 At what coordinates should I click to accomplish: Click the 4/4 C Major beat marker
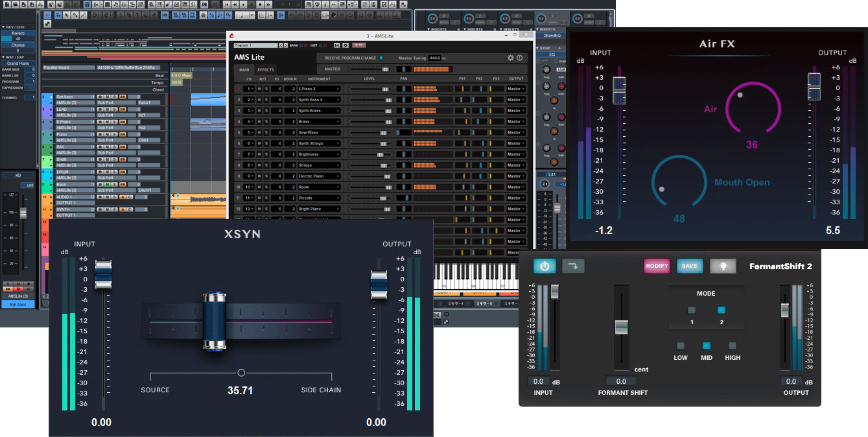[x=181, y=75]
